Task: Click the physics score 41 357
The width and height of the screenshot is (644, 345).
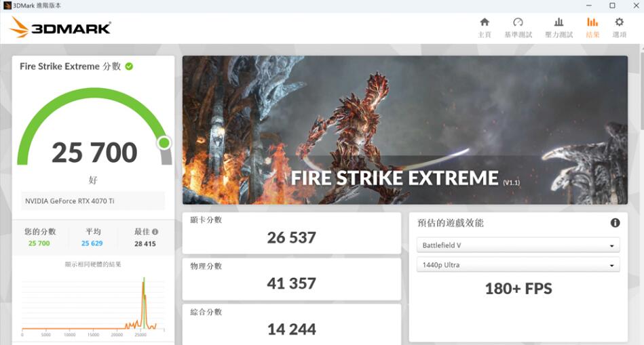Action: tap(292, 283)
